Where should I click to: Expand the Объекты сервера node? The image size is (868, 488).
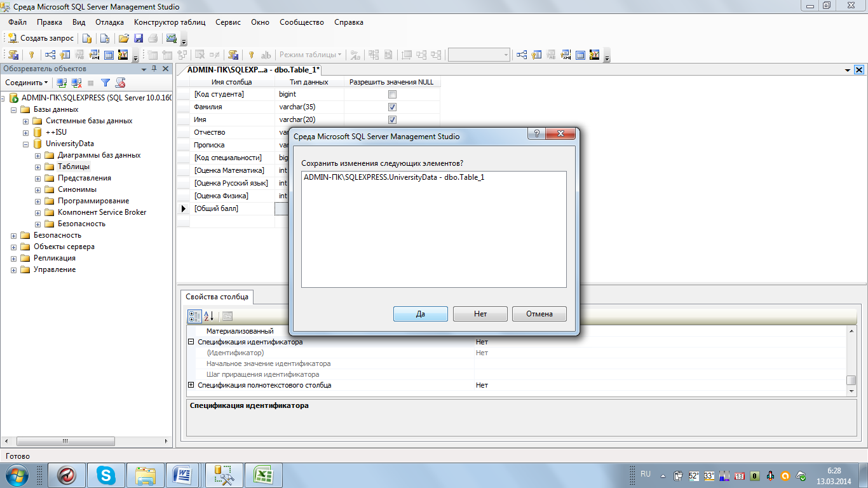point(14,247)
